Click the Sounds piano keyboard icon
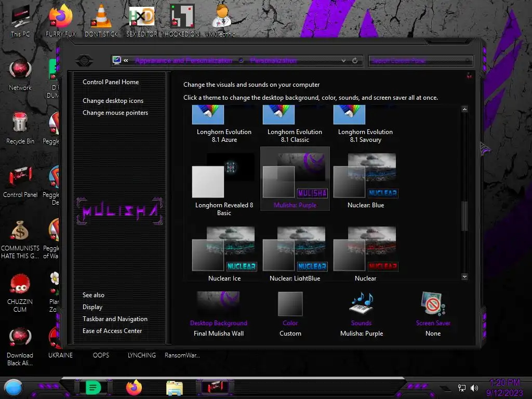The image size is (532, 399). coord(362,303)
